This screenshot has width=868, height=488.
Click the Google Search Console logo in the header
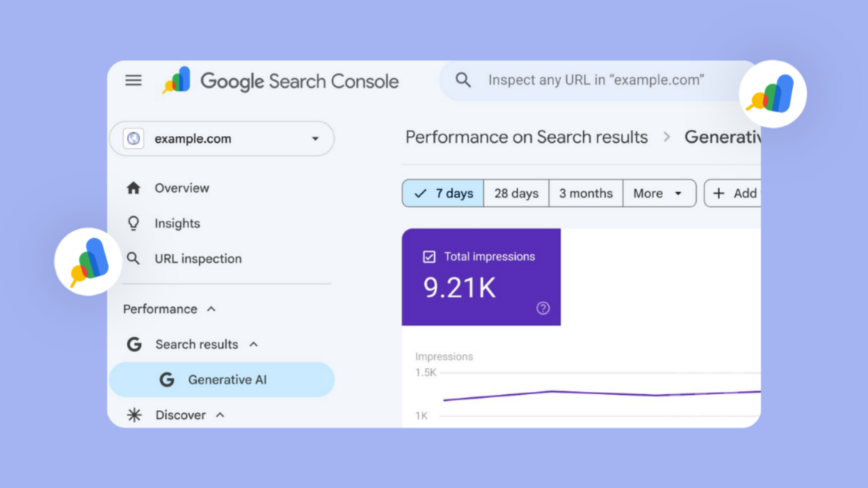(281, 81)
